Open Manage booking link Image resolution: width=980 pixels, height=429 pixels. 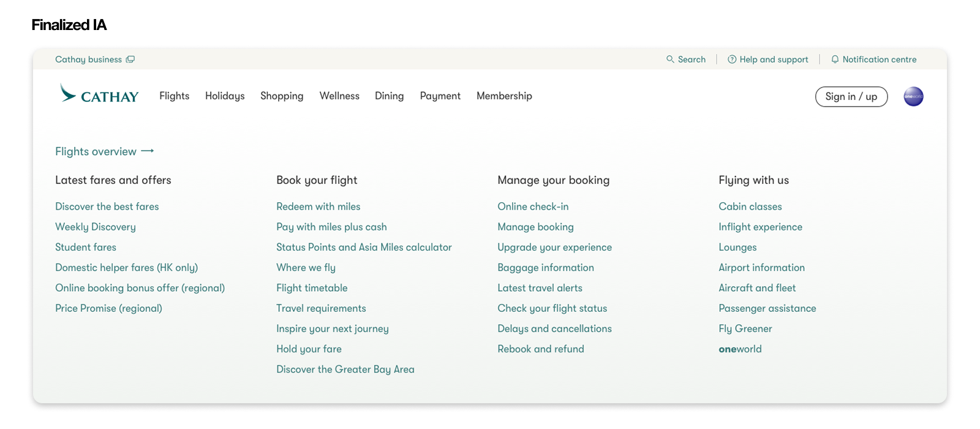point(536,227)
